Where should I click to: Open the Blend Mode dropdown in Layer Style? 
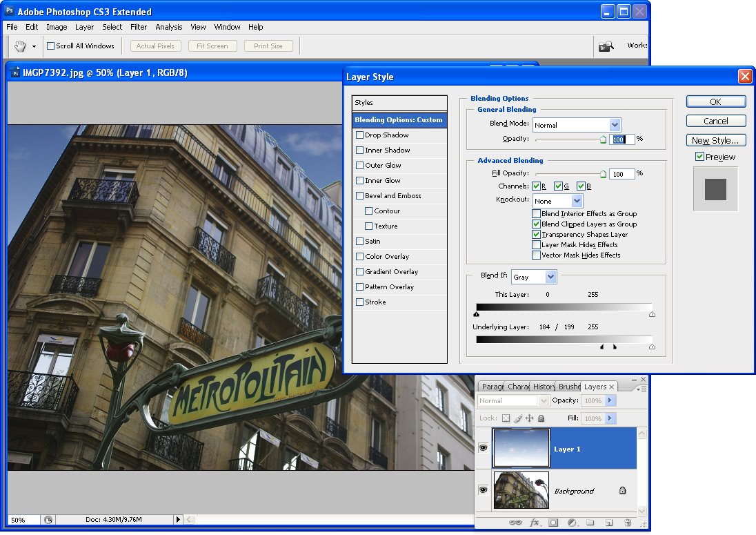(577, 125)
